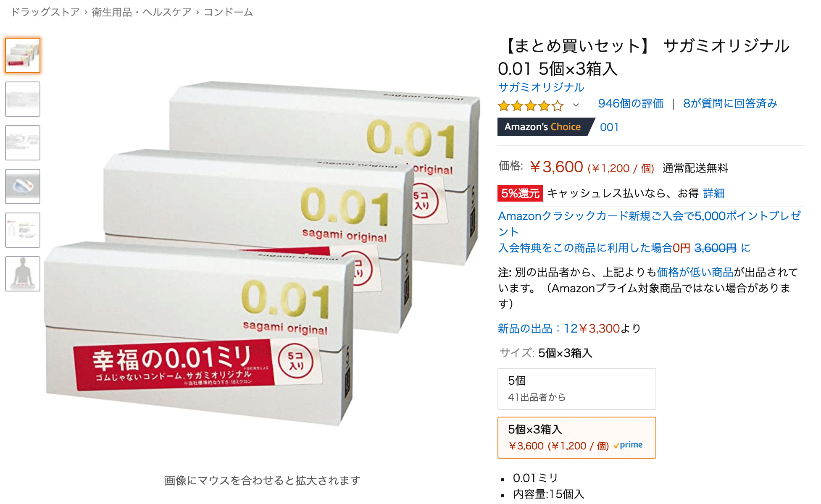Expand the rating breakdown chevron
Viewport: 821px width, 504px height.
point(576,105)
